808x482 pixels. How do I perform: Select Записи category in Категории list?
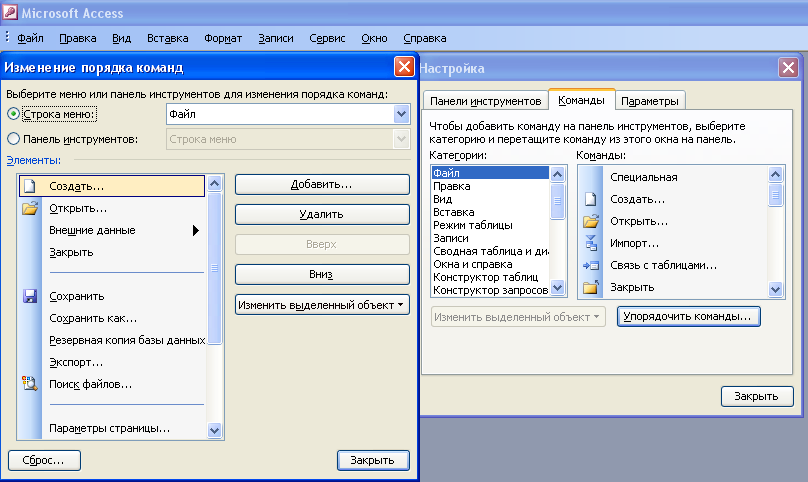pyautogui.click(x=490, y=238)
